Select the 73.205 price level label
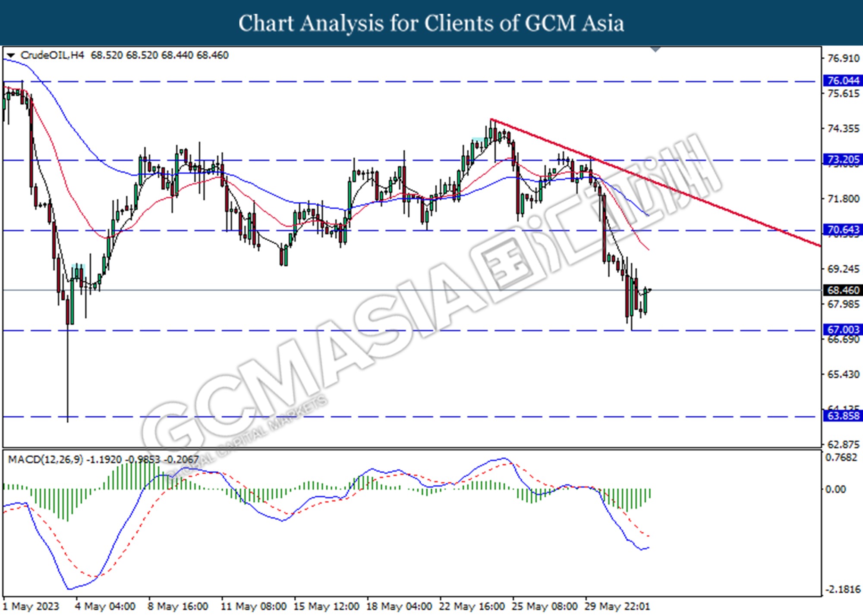 click(843, 160)
